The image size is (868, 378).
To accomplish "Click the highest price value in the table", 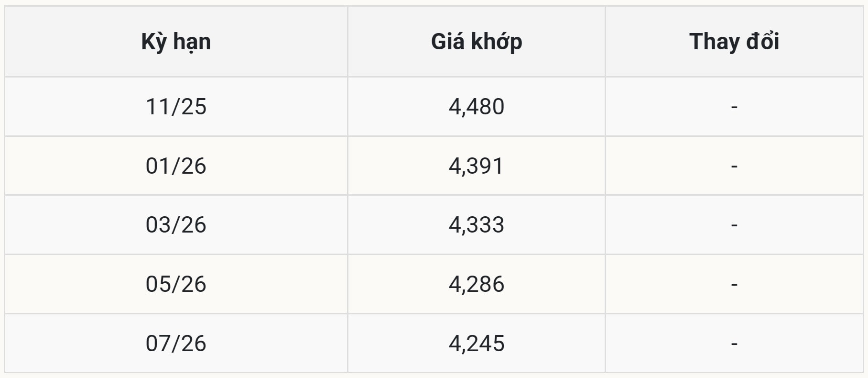I will tap(476, 107).
